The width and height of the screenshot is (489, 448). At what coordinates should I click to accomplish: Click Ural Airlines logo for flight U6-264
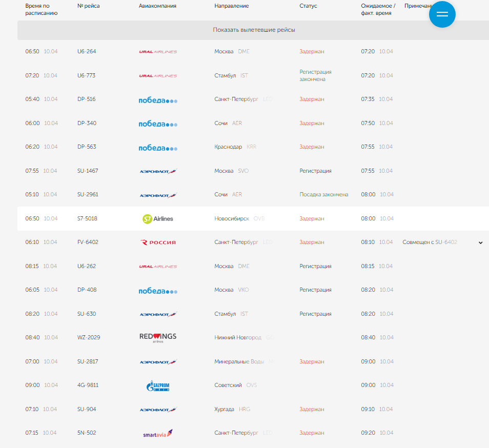pos(158,52)
